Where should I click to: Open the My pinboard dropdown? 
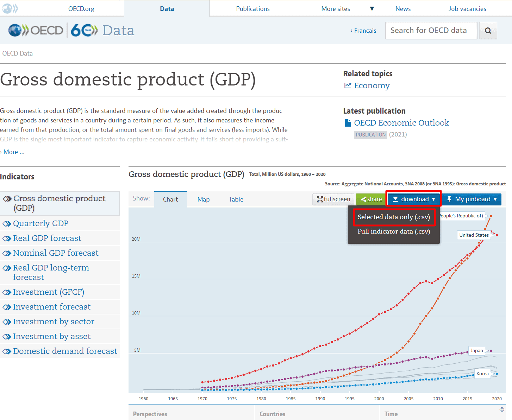[x=472, y=199]
